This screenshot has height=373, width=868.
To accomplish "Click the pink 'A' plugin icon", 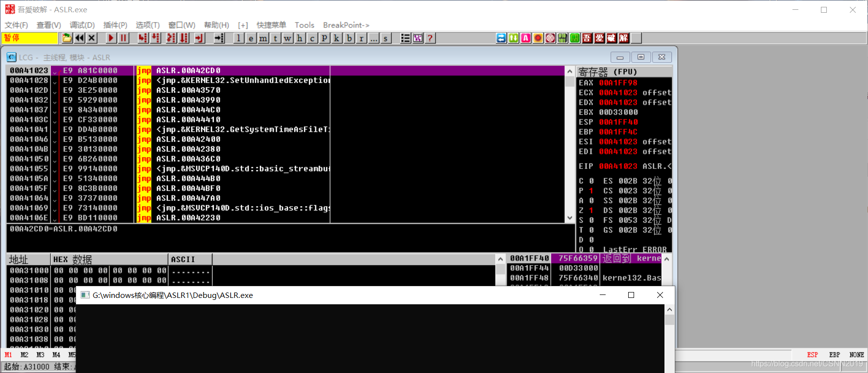I will (x=526, y=38).
